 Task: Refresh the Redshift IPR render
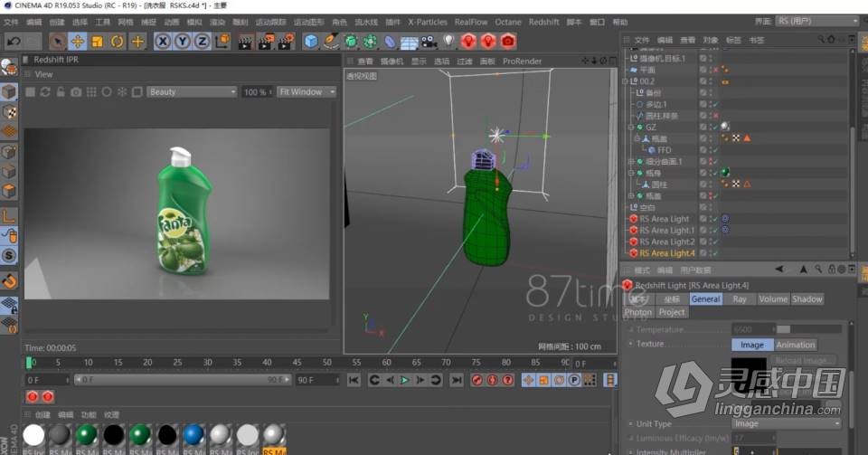click(45, 92)
